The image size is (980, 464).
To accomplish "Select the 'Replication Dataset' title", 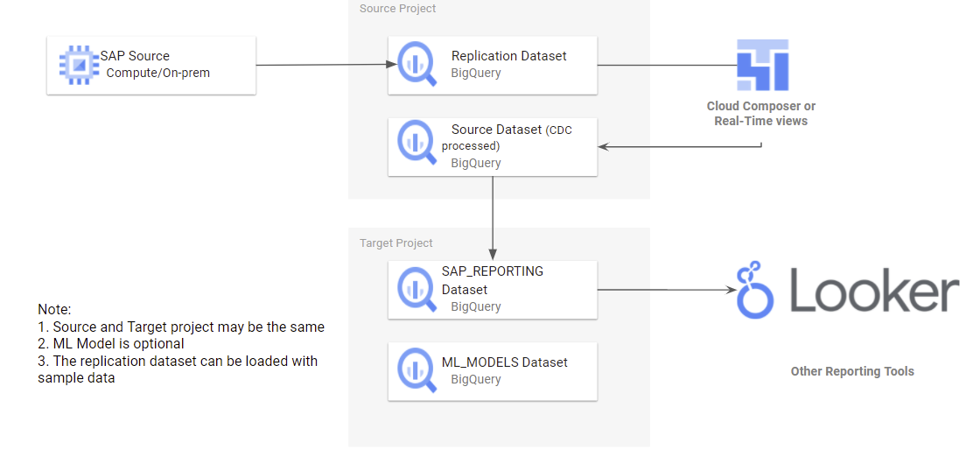I will pyautogui.click(x=508, y=56).
